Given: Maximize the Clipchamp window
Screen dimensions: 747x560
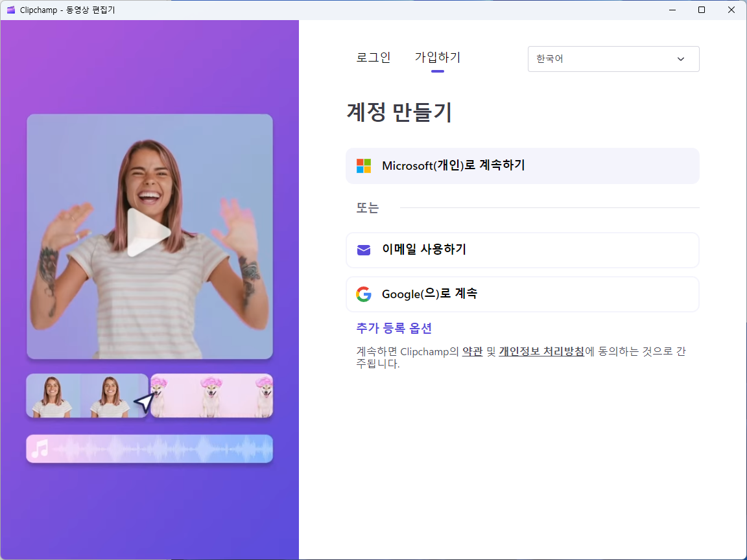Looking at the screenshot, I should 701,10.
